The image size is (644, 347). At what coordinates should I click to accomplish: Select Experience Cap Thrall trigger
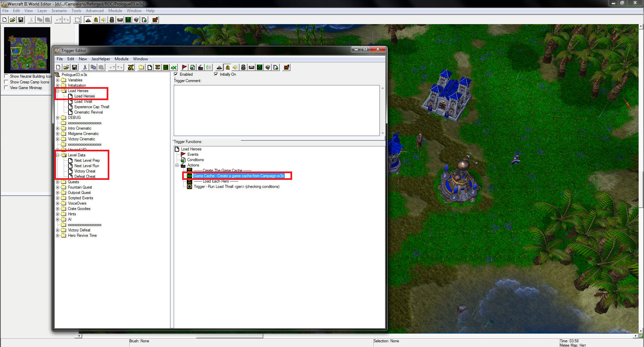(92, 107)
